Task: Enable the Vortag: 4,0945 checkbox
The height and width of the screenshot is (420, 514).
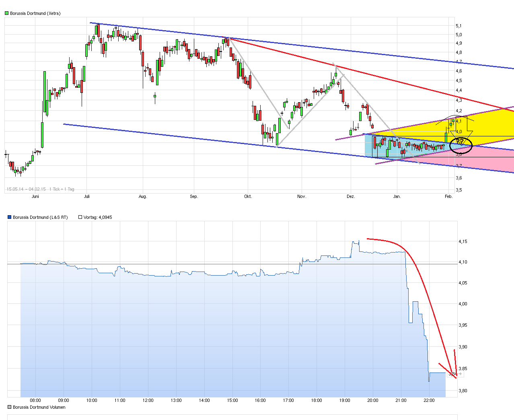Action: (x=80, y=217)
